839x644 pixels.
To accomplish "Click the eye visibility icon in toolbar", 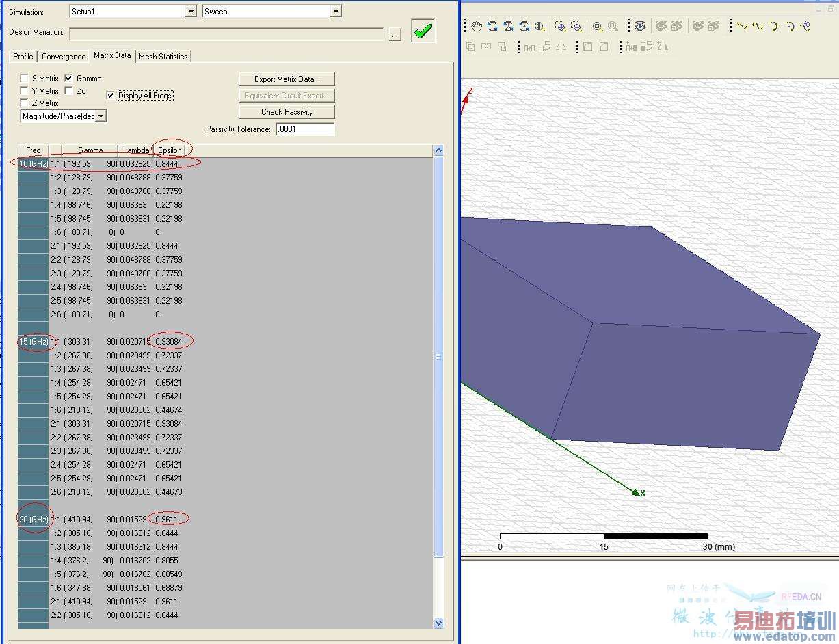I will (x=640, y=26).
